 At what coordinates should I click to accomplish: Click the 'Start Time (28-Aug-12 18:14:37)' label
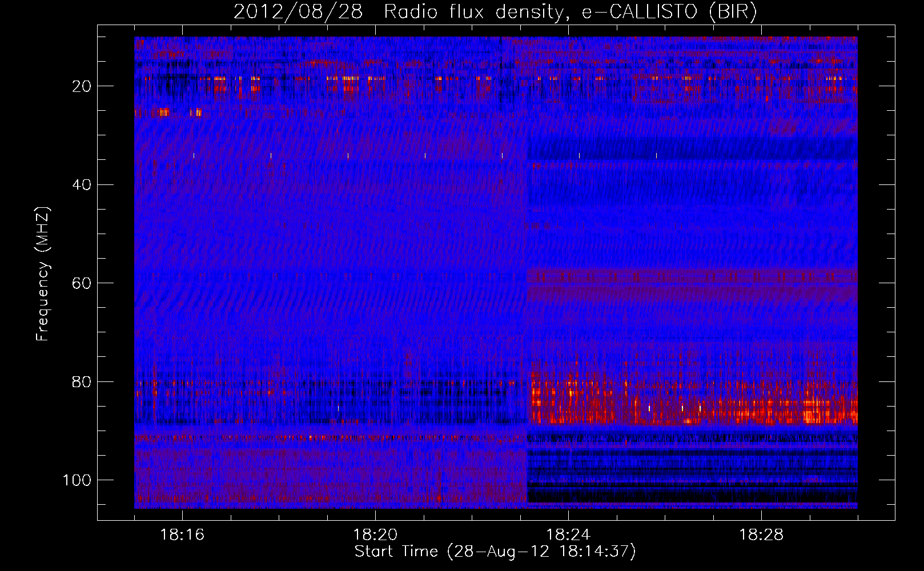495,552
